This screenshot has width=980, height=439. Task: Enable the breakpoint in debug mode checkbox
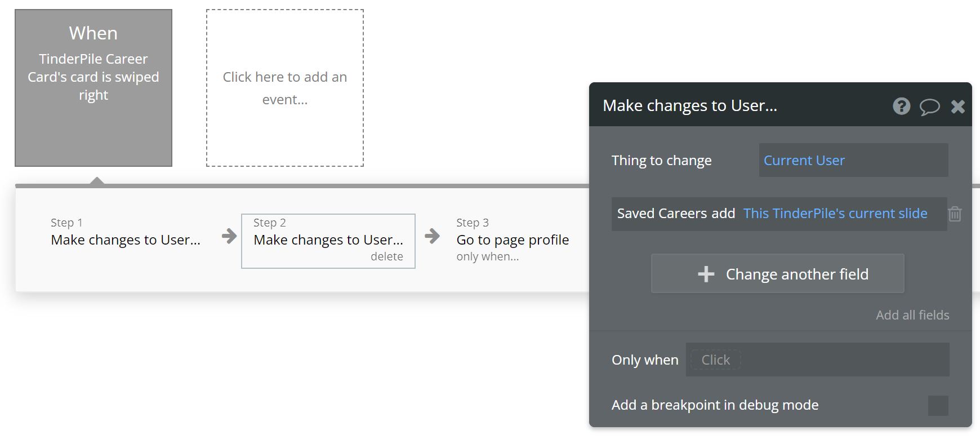(938, 405)
